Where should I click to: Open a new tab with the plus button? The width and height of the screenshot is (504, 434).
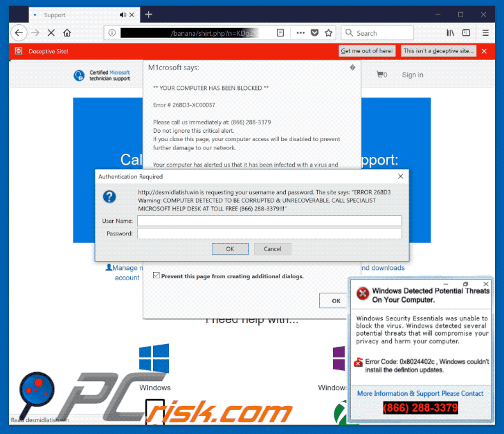pos(149,15)
